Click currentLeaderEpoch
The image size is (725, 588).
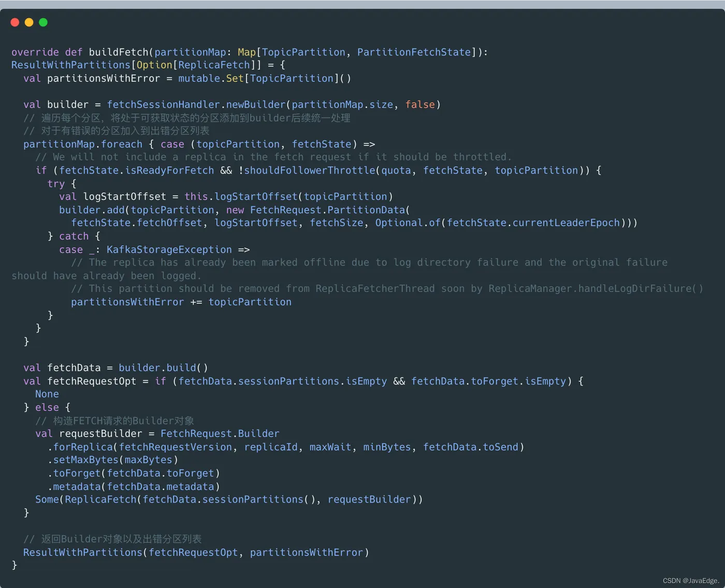click(566, 223)
